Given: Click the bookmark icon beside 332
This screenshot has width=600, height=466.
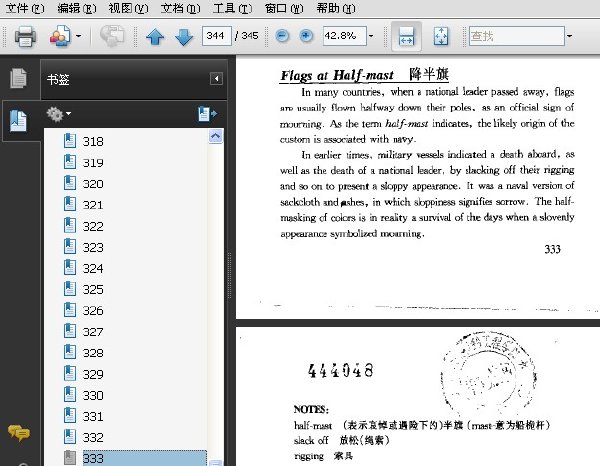Looking at the screenshot, I should (x=70, y=436).
